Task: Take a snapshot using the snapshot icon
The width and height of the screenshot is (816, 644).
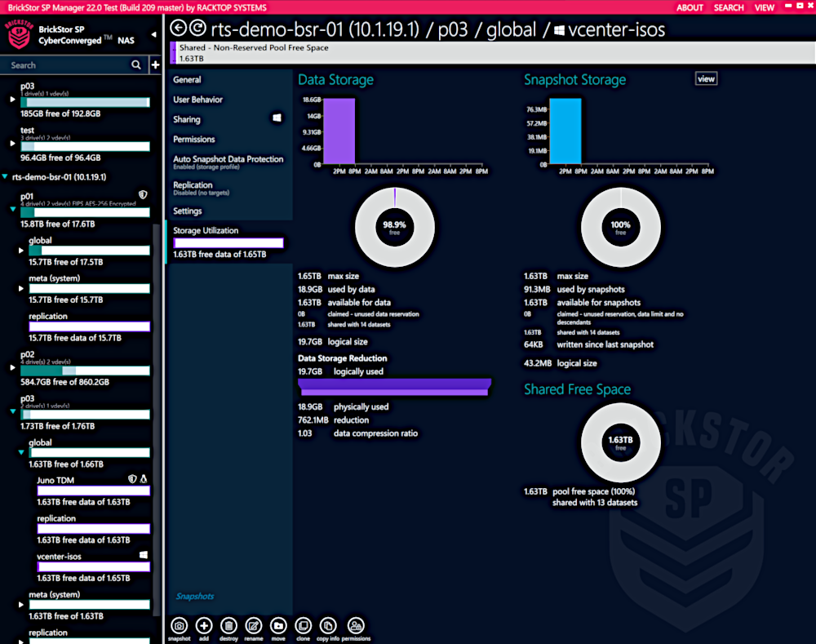Action: (x=178, y=625)
